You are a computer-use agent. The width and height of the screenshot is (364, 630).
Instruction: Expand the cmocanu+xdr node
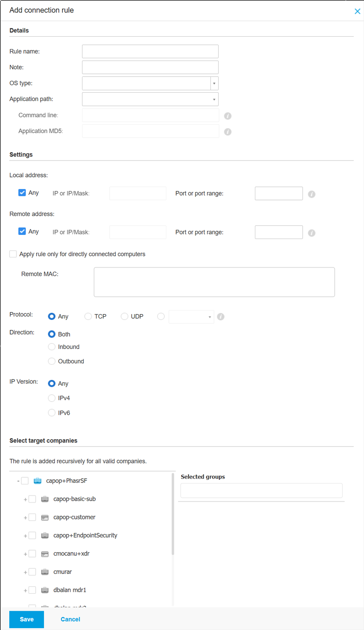pyautogui.click(x=25, y=554)
